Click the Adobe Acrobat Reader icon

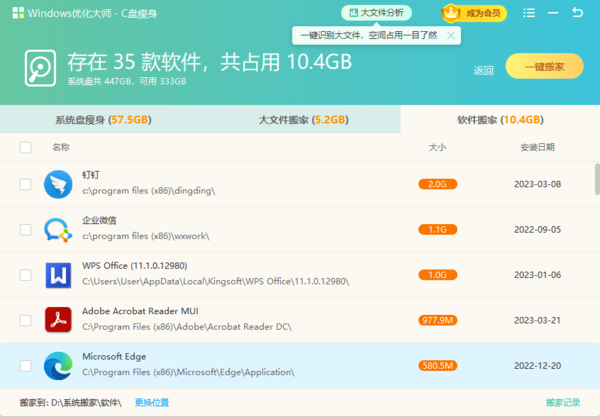point(58,321)
